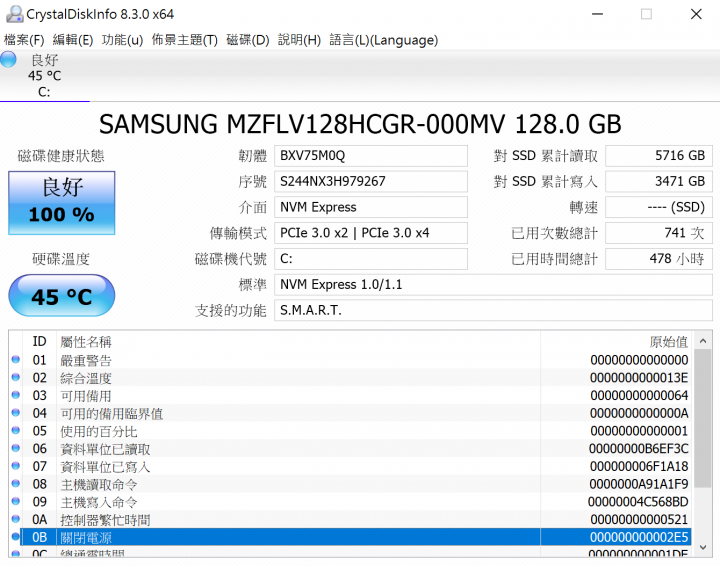Screen dimensions: 720x566
Task: Open the 佈景主題(T) menu
Action: click(x=185, y=40)
